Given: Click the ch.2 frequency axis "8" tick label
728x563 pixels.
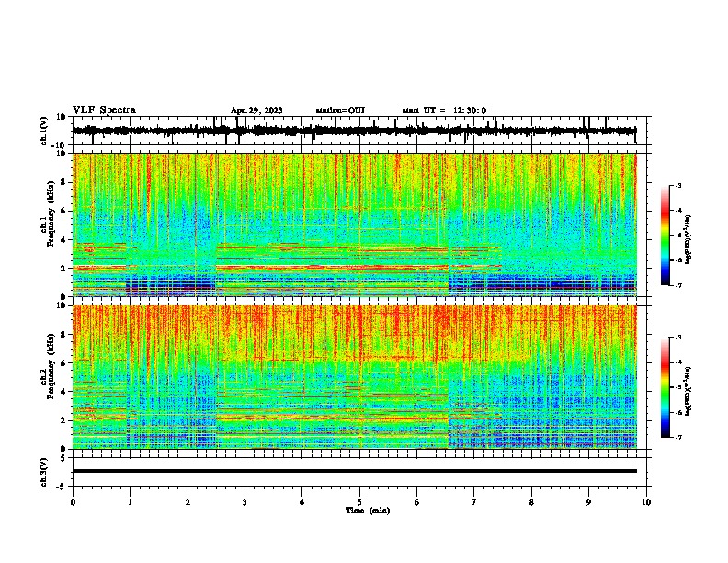Looking at the screenshot, I should click(63, 335).
